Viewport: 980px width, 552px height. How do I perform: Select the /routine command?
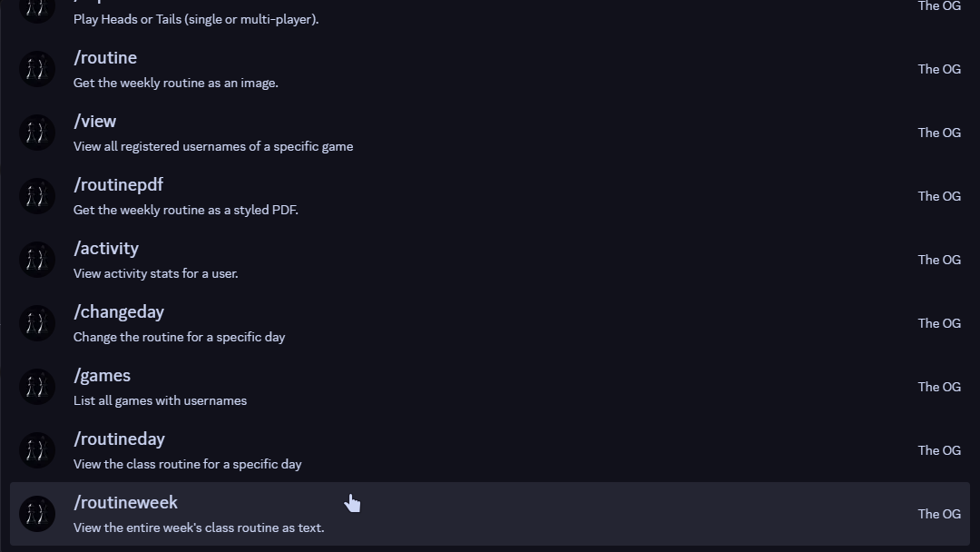click(105, 57)
